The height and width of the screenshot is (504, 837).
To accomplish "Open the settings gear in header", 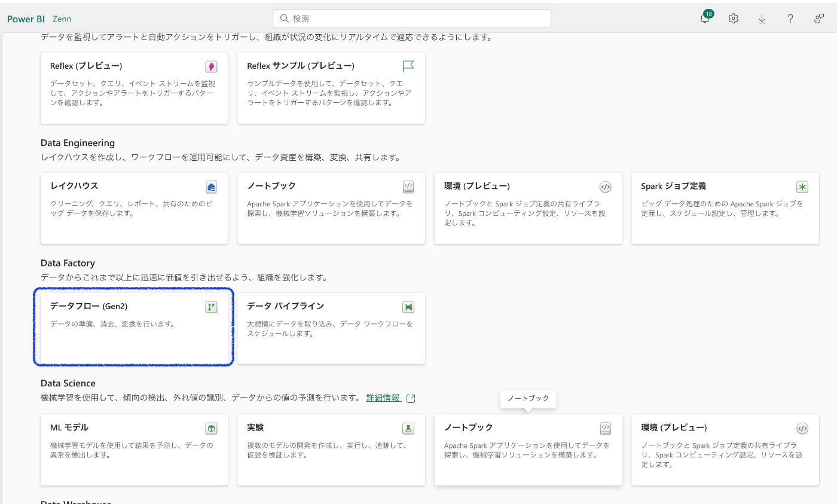I will 734,19.
